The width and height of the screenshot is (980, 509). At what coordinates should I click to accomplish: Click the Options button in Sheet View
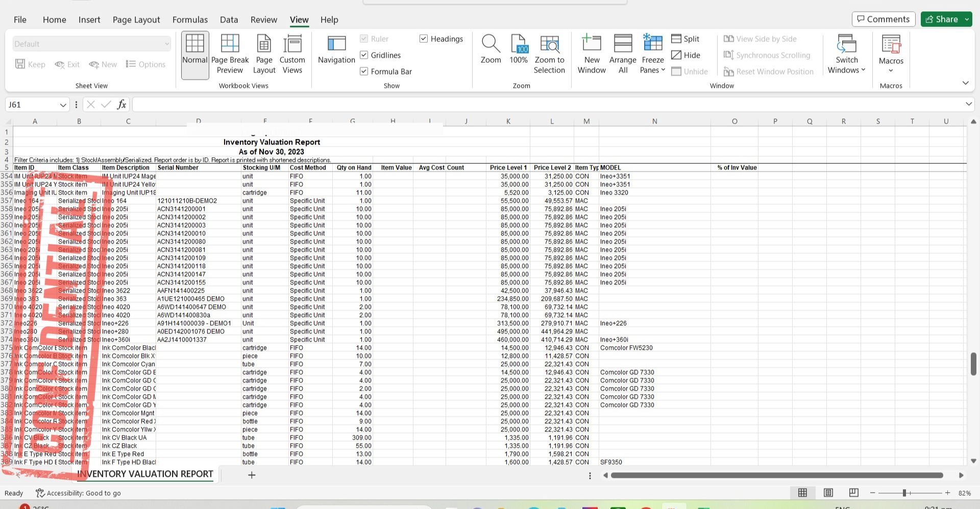[x=145, y=64]
